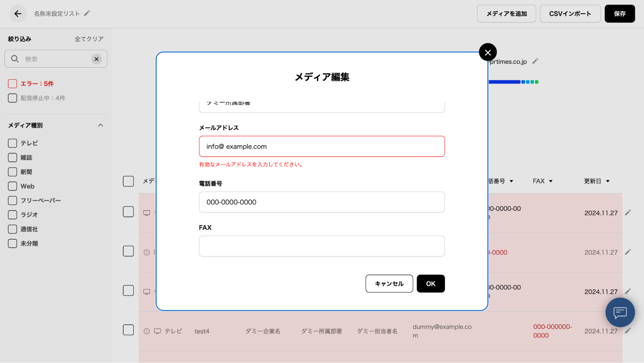644x363 pixels.
Task: Clear the search field with X icon
Action: point(96,59)
